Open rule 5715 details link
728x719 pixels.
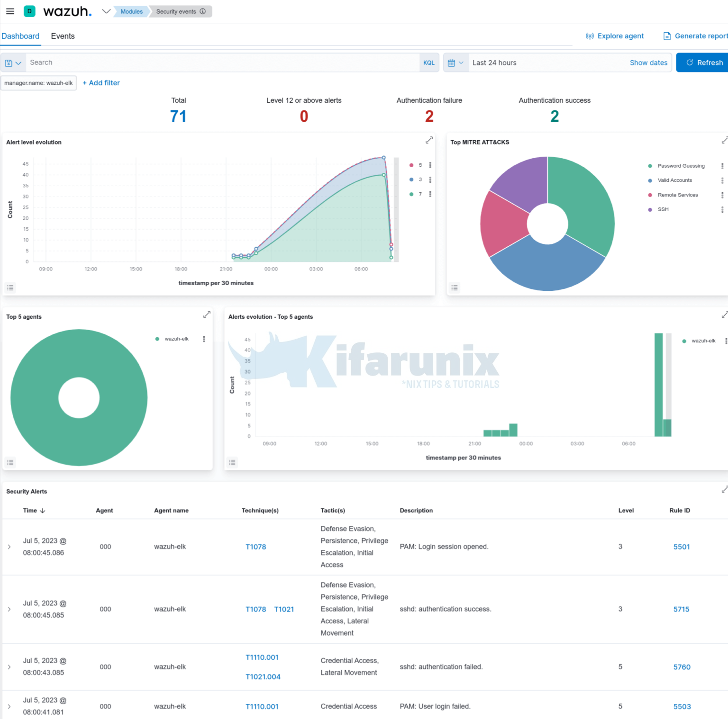pos(681,609)
